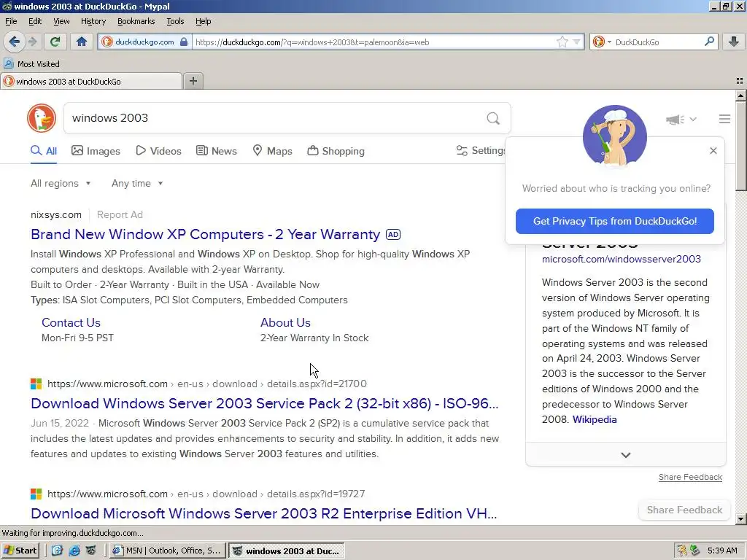The image size is (747, 560).
Task: Click the floating Share Feedback button
Action: coord(684,510)
